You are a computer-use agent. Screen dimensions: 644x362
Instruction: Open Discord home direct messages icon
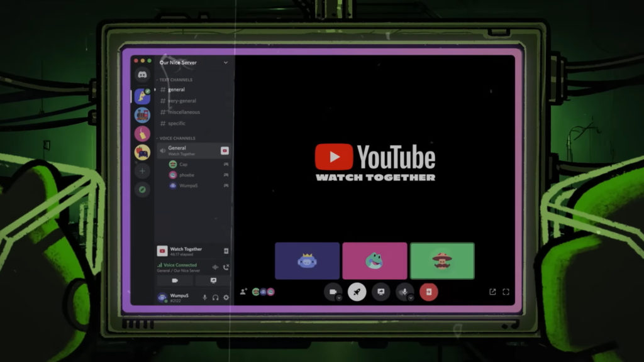(x=143, y=75)
